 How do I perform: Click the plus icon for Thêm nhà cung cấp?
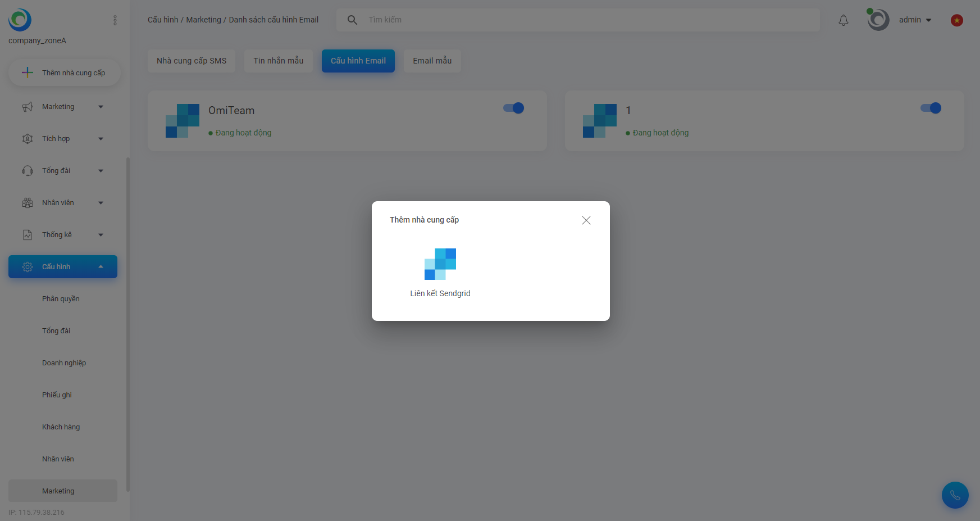coord(27,73)
